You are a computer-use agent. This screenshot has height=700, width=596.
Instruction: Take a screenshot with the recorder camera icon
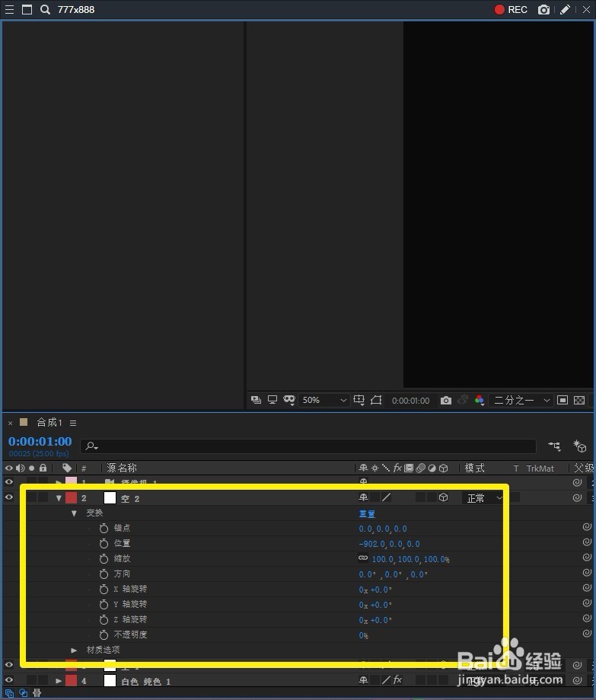point(543,9)
